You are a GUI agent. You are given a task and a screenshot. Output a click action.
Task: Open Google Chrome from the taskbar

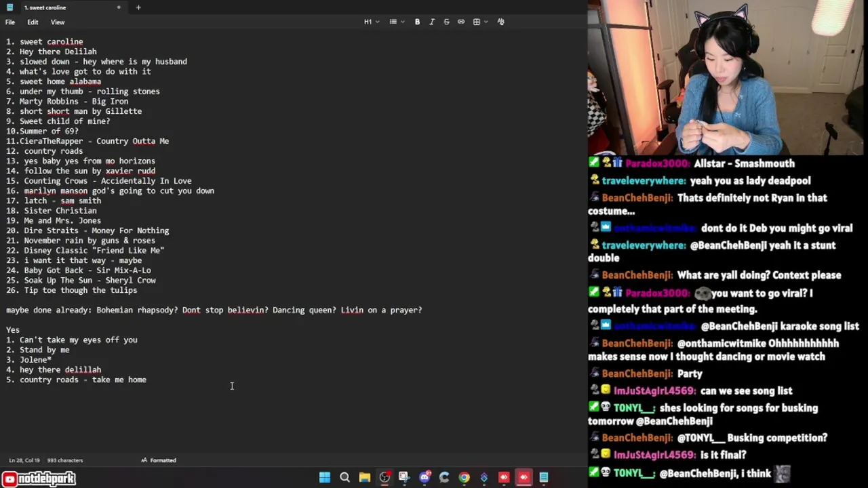tap(464, 477)
